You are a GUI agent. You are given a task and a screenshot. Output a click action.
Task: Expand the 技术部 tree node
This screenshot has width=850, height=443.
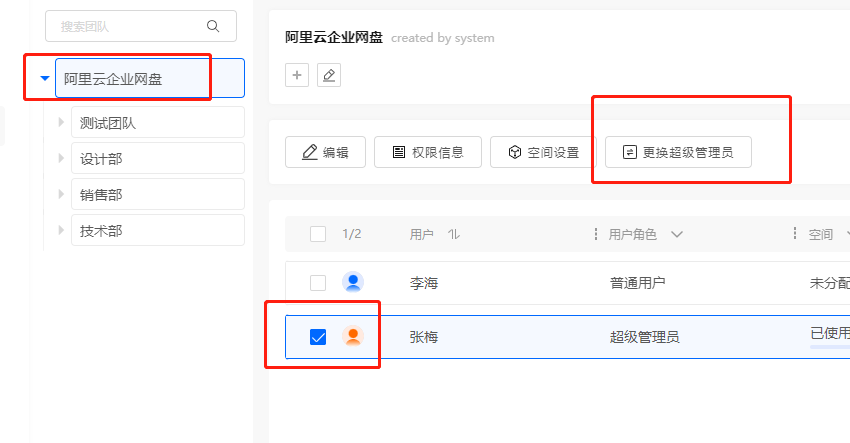tap(61, 230)
